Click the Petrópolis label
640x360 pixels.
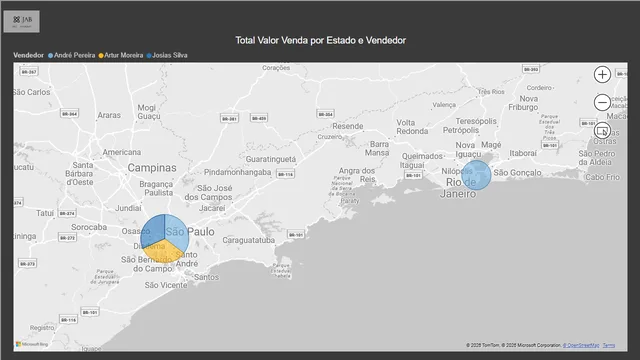(461, 130)
